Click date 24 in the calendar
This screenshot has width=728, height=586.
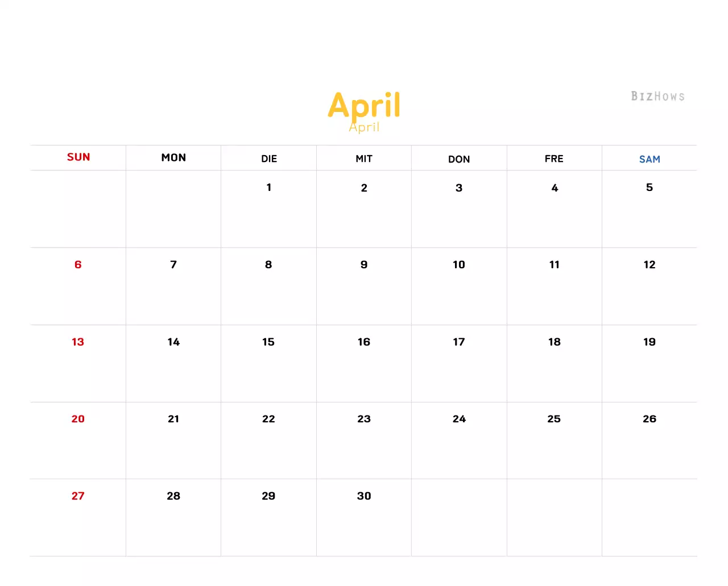459,419
